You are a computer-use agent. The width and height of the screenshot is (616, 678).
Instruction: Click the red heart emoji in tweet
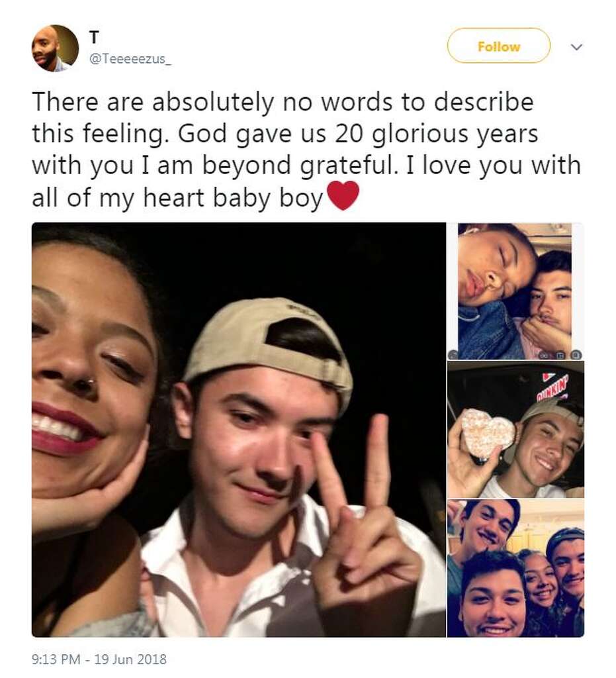point(343,197)
